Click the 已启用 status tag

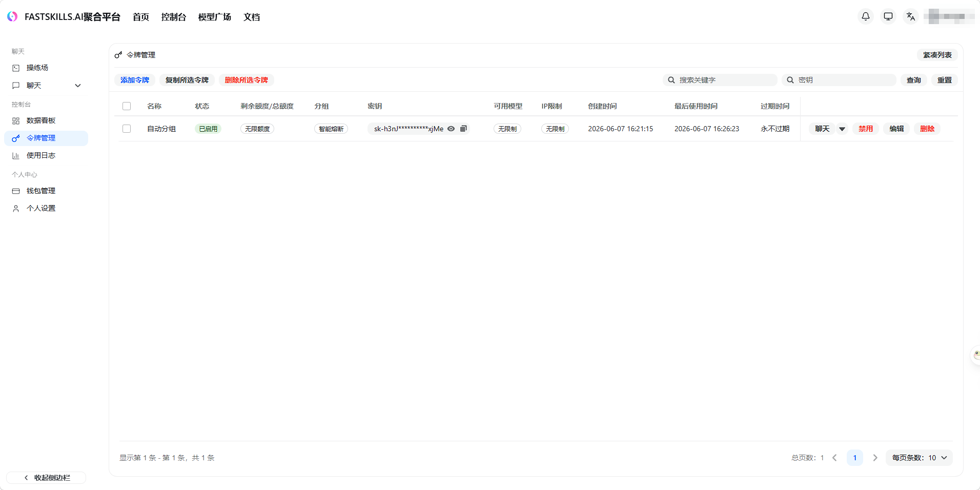pyautogui.click(x=208, y=129)
